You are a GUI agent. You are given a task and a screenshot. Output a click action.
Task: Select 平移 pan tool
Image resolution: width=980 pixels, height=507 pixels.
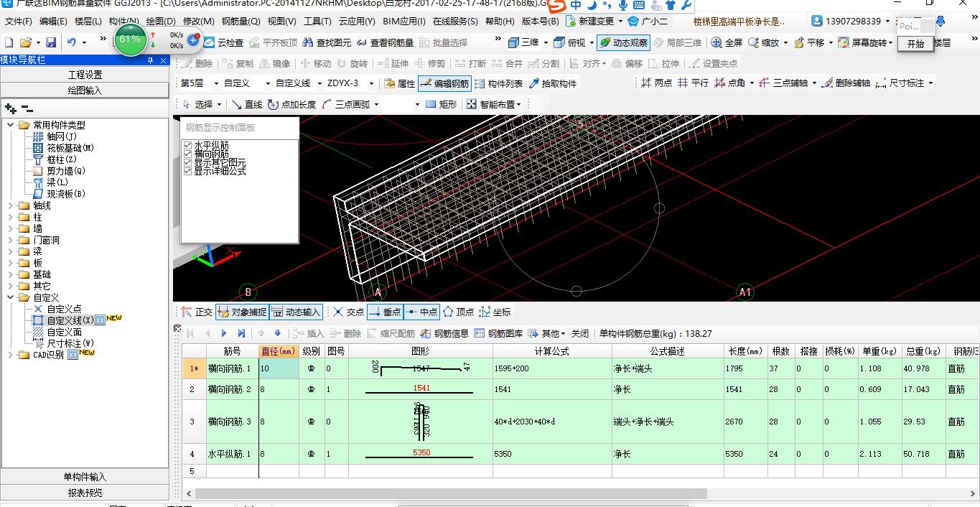pos(809,43)
